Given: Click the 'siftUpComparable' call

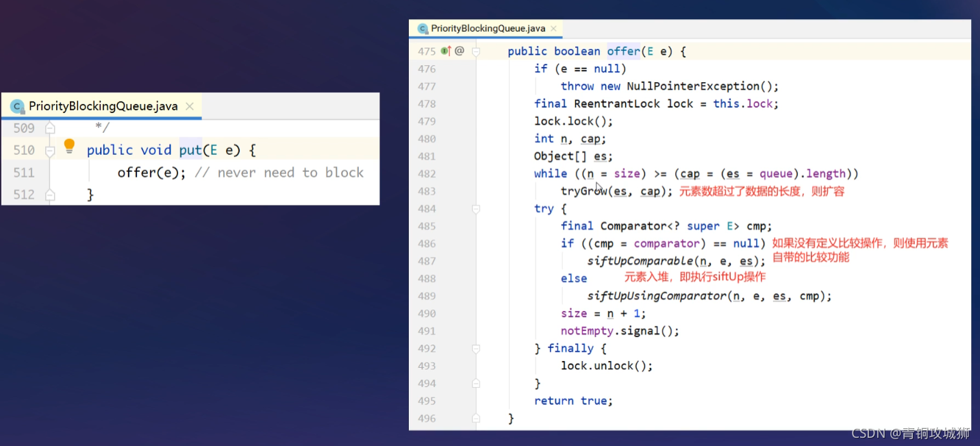Looking at the screenshot, I should 640,261.
